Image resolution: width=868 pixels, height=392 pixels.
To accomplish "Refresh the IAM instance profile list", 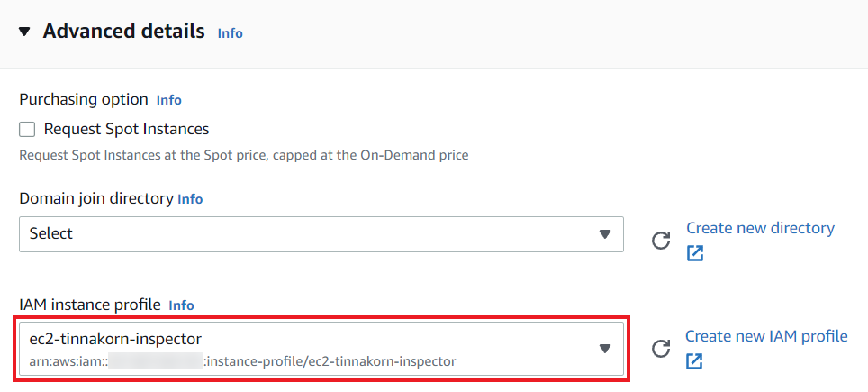I will [660, 349].
